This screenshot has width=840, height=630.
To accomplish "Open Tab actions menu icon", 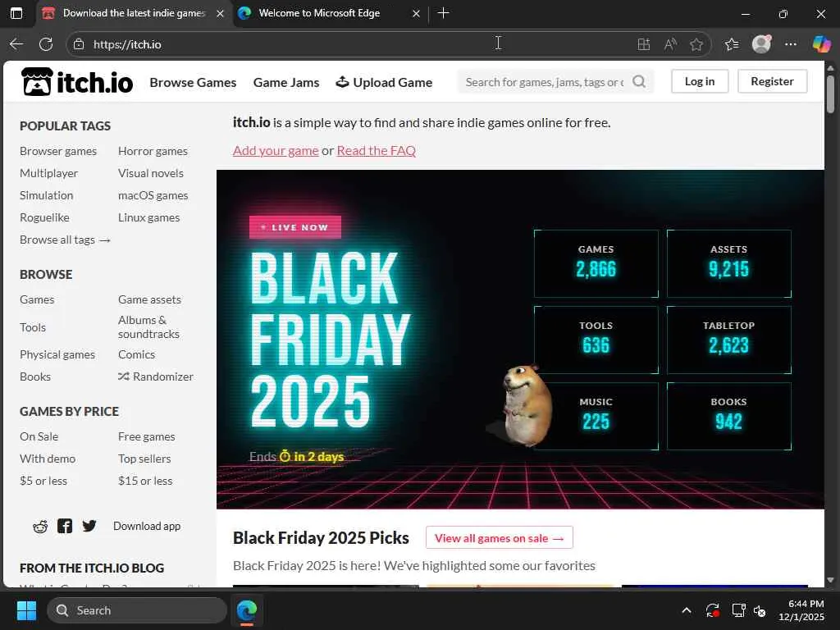I will tap(16, 13).
